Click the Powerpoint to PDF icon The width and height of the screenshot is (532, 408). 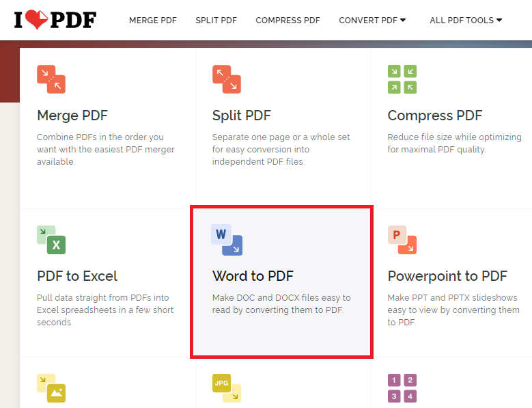pyautogui.click(x=402, y=240)
